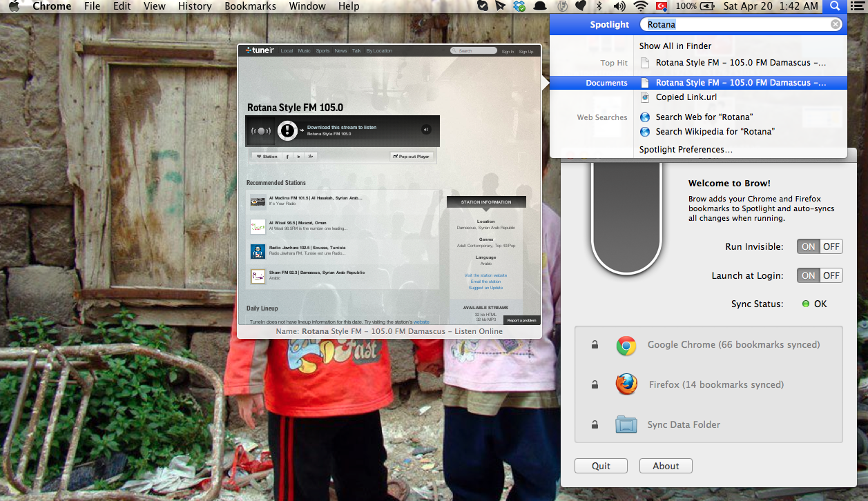Viewport: 868px width, 501px height.
Task: Clear the Spotlight search text
Action: click(836, 24)
